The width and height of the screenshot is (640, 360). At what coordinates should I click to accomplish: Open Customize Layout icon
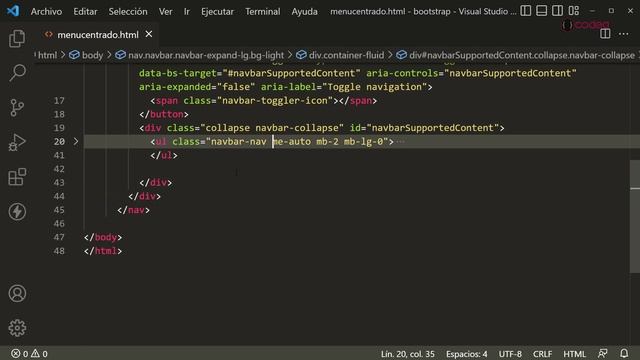point(574,11)
